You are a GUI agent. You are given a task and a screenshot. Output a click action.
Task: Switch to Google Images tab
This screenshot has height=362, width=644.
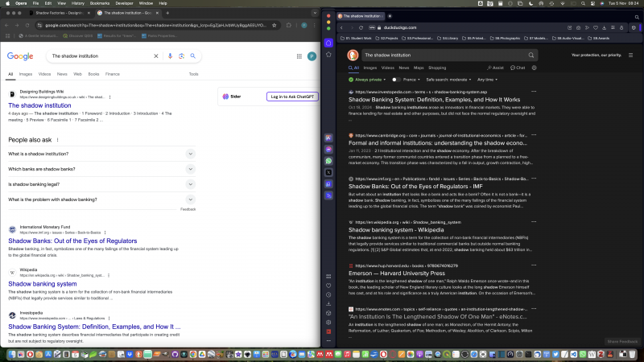tap(26, 74)
